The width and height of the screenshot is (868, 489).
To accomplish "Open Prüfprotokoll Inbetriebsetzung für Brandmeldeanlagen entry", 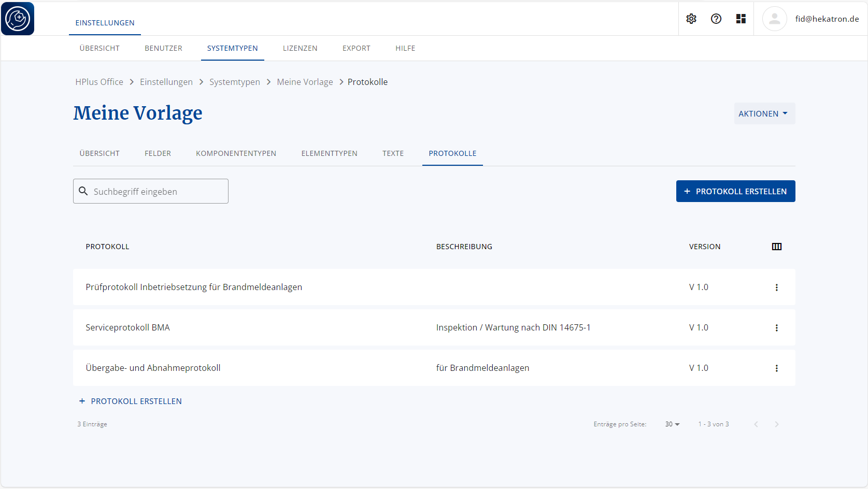I will pyautogui.click(x=194, y=287).
